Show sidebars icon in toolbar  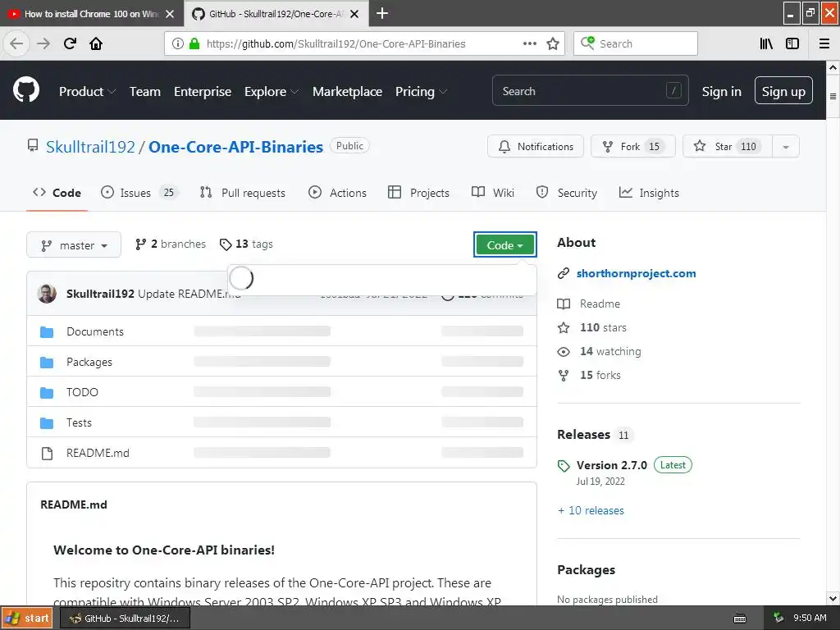tap(792, 43)
